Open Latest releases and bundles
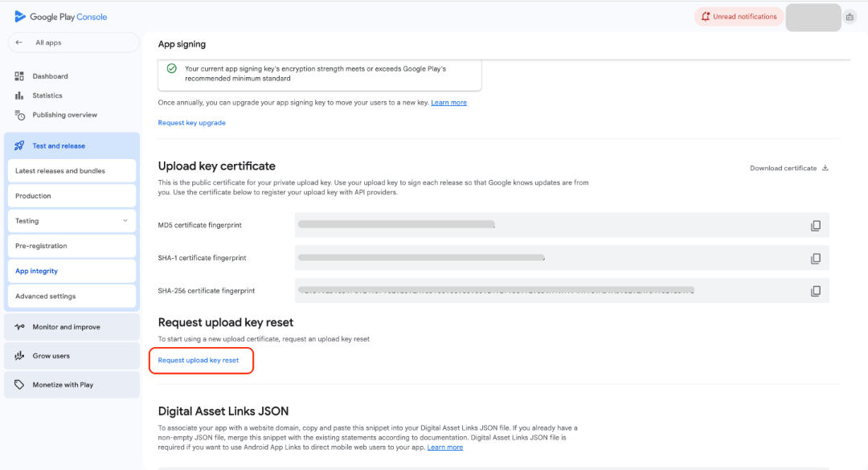Viewport: 868px width, 470px height. coord(60,171)
